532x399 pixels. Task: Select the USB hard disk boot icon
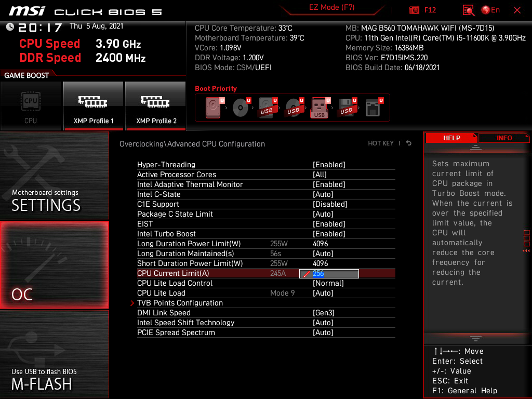point(268,108)
